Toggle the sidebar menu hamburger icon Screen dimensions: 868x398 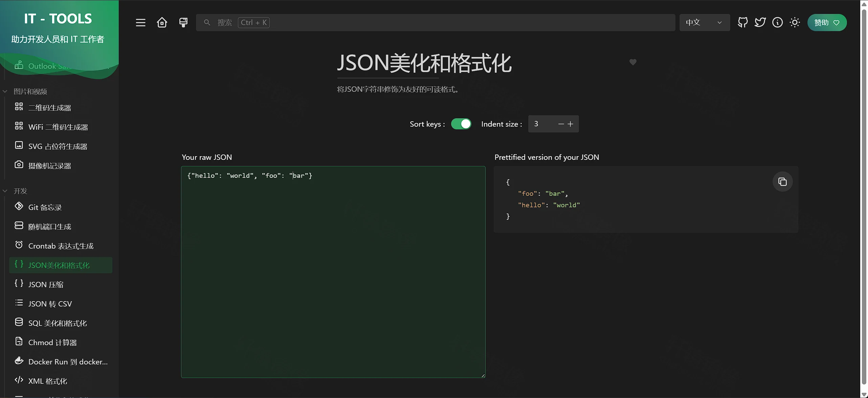point(140,23)
